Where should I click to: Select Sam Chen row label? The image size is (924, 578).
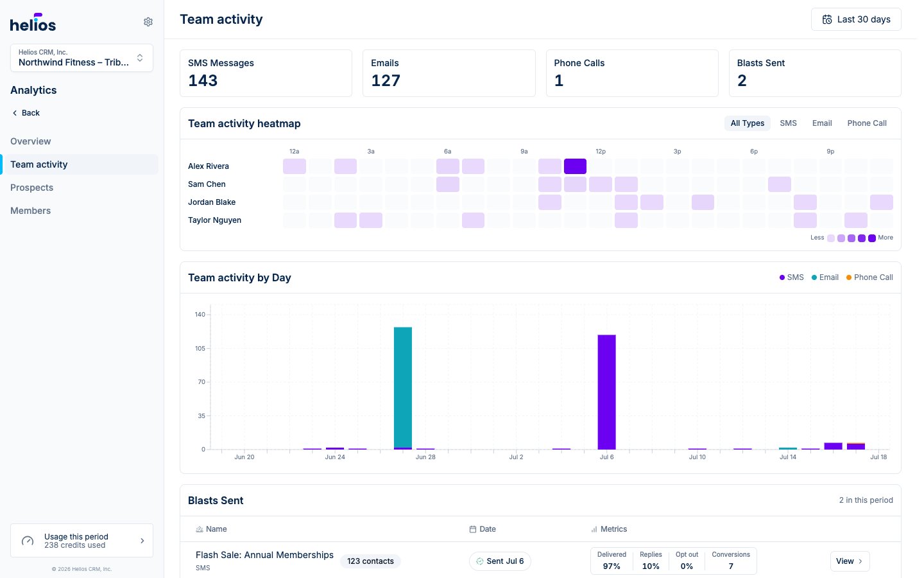pyautogui.click(x=207, y=184)
